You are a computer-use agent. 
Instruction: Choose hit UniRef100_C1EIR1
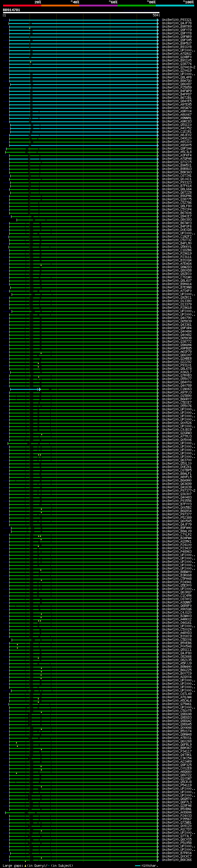coord(176,131)
